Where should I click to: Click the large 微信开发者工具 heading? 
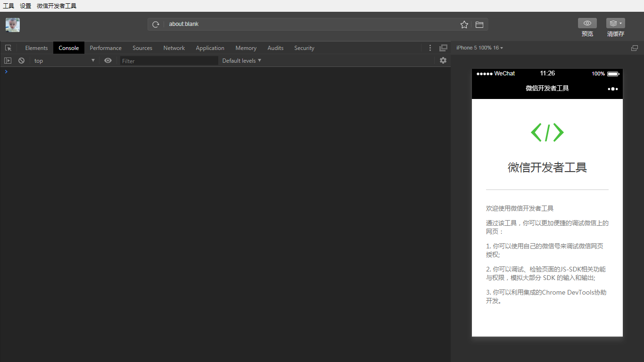pyautogui.click(x=547, y=167)
